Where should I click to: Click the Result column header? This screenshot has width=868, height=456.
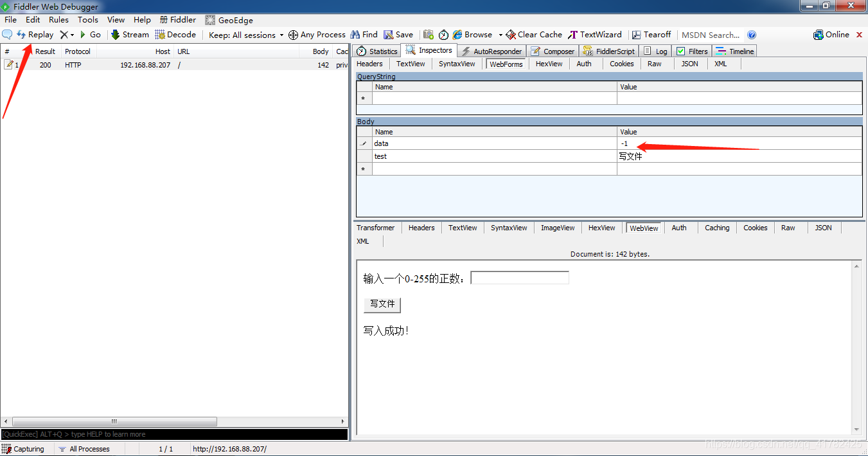[x=45, y=51]
